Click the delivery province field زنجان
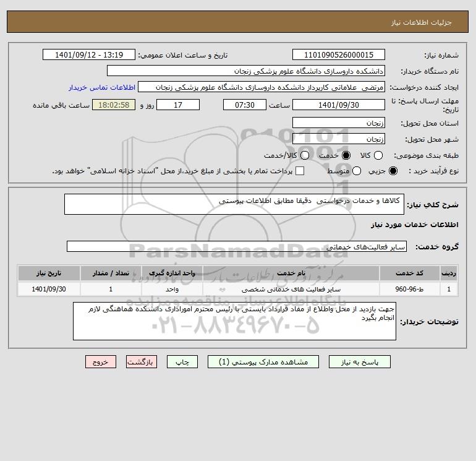Viewport: 476px width, 461px height. point(339,123)
